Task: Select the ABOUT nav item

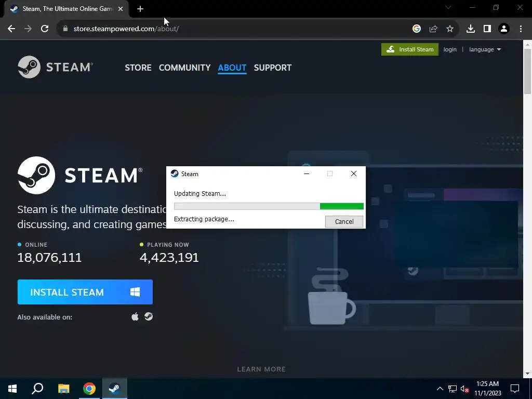Action: 232,68
